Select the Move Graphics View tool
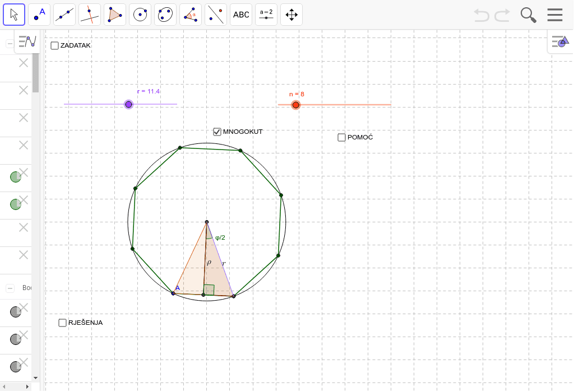The image size is (574, 392). [291, 14]
